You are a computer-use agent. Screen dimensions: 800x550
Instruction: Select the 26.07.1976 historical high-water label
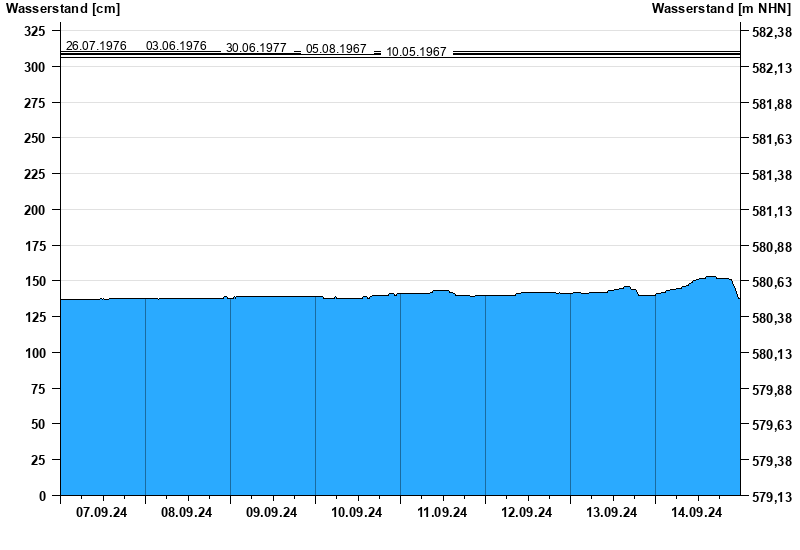96,46
